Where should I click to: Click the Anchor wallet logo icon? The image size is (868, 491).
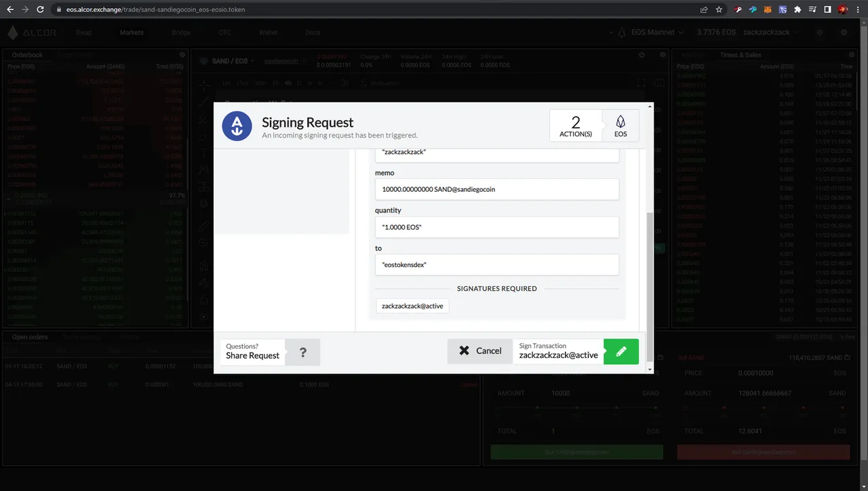(x=237, y=126)
